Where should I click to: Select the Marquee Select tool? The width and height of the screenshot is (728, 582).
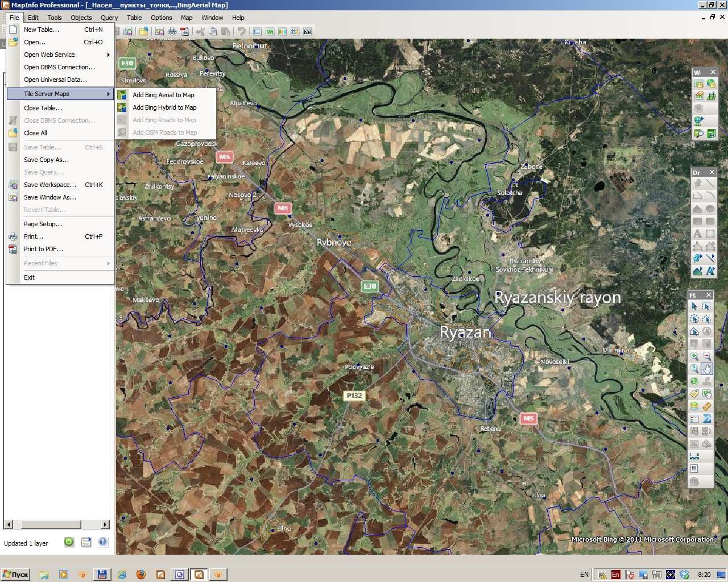click(x=706, y=306)
